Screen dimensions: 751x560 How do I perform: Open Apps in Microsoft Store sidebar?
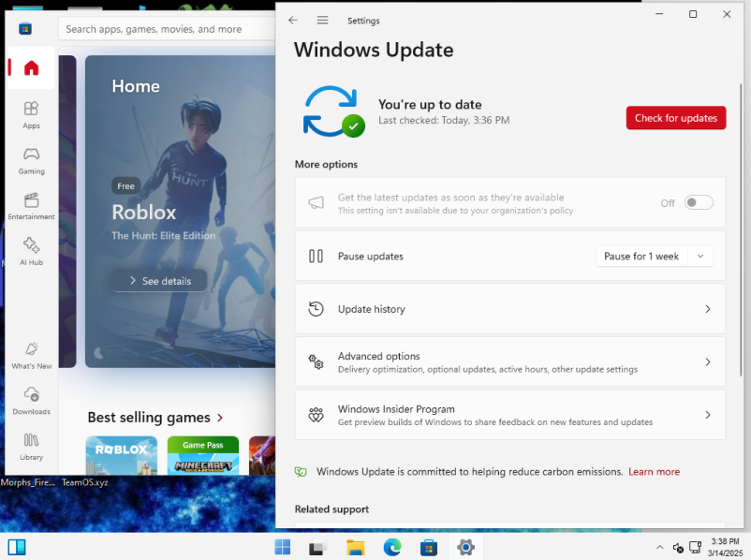31,115
